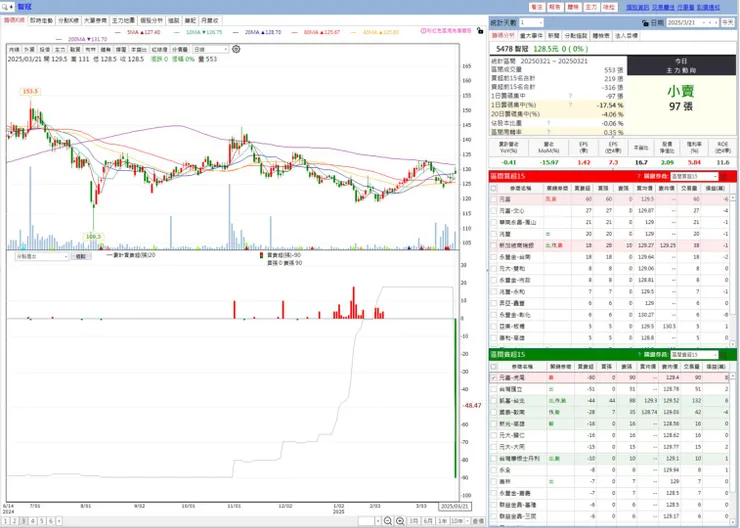The height and width of the screenshot is (528, 740).
Task: Open empty combo box left of zoom icons
Action: [369, 521]
